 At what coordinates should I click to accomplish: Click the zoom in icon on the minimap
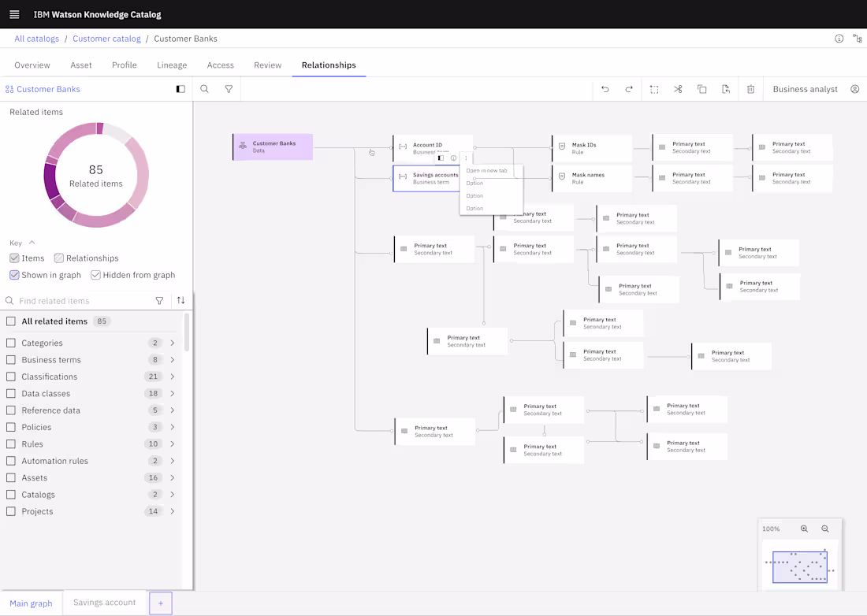[x=804, y=529]
